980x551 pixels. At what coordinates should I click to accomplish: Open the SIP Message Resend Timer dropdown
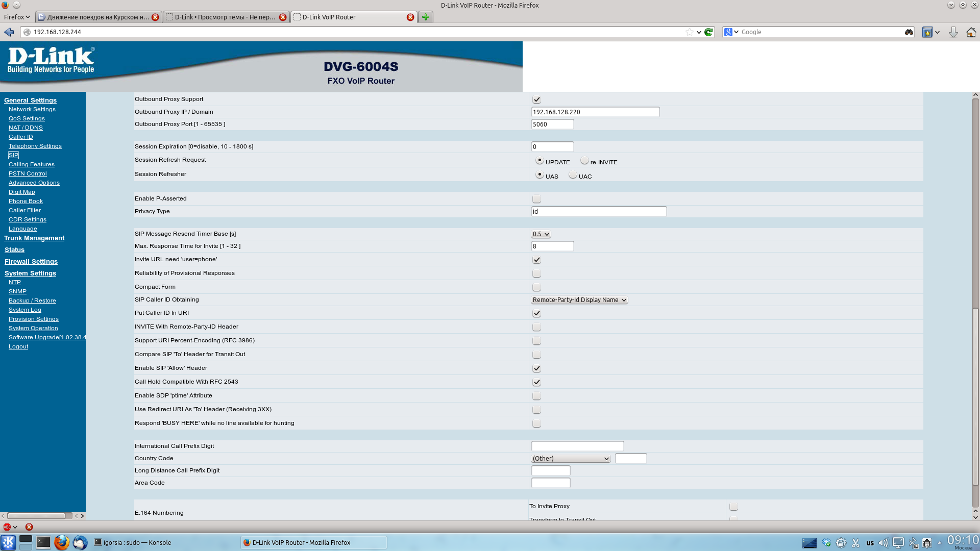click(541, 234)
